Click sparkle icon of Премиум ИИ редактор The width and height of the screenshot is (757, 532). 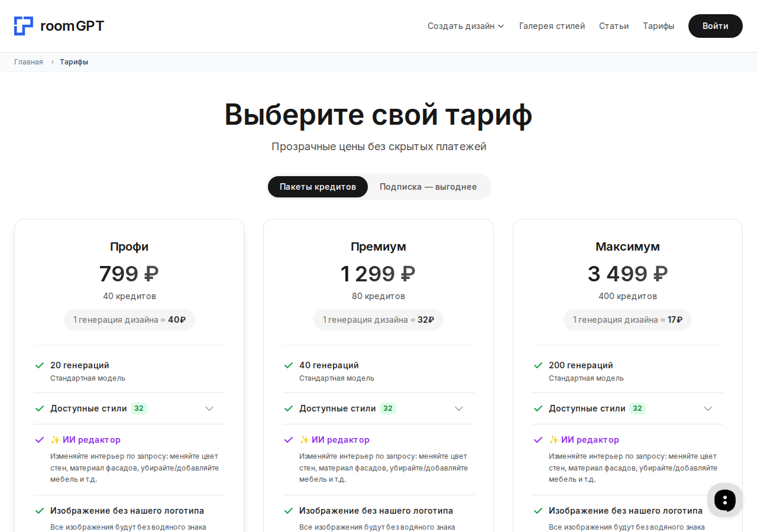(x=304, y=440)
